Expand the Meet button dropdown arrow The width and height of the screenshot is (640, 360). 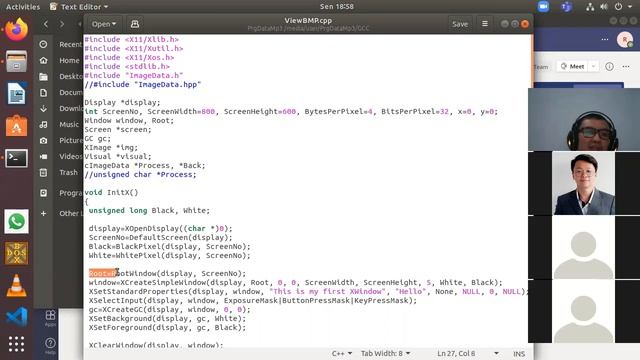[593, 66]
